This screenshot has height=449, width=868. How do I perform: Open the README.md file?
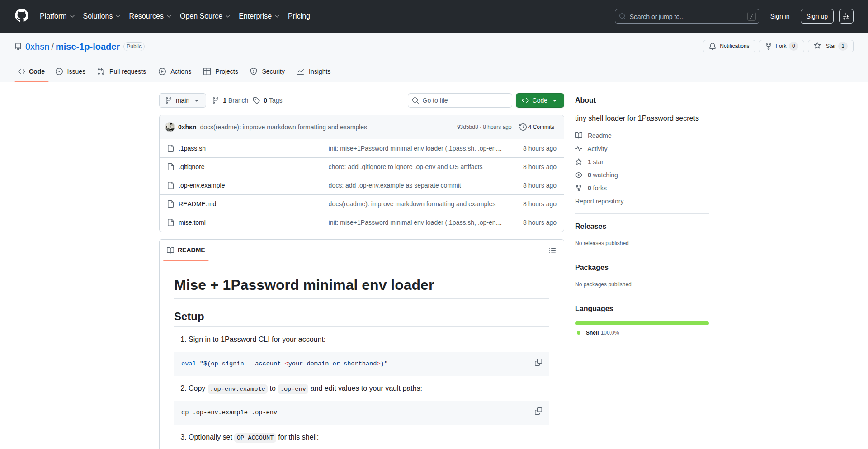pyautogui.click(x=198, y=204)
